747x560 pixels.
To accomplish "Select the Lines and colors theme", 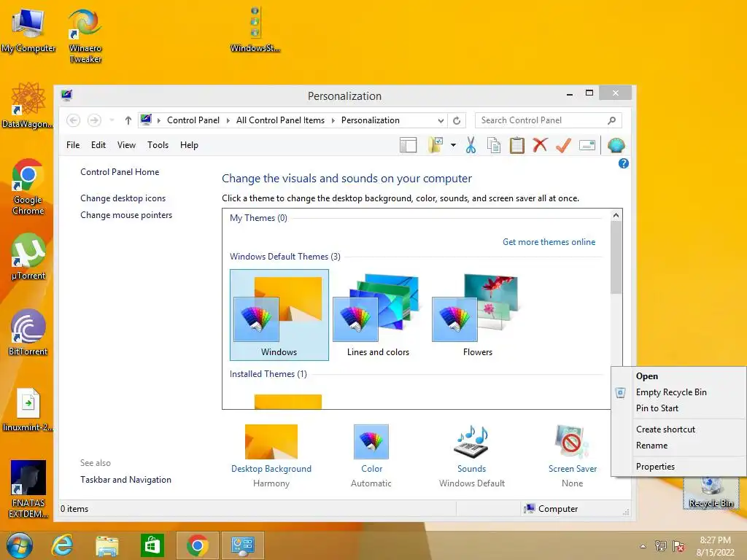I will tap(379, 315).
